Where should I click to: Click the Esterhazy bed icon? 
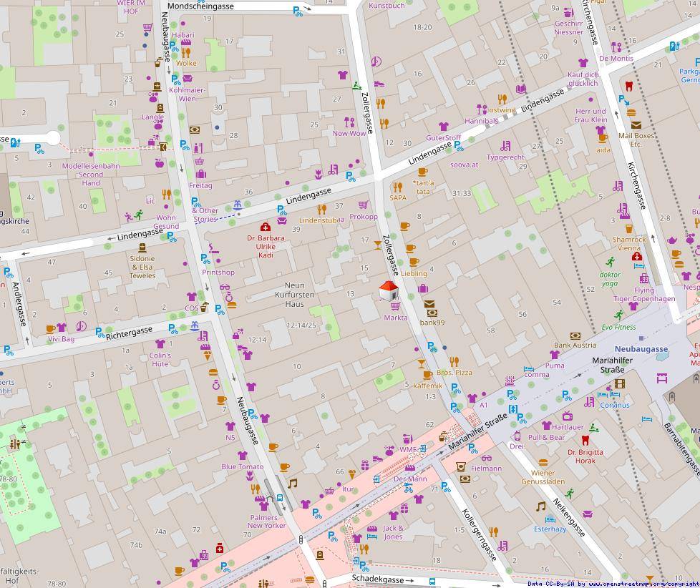[550, 519]
